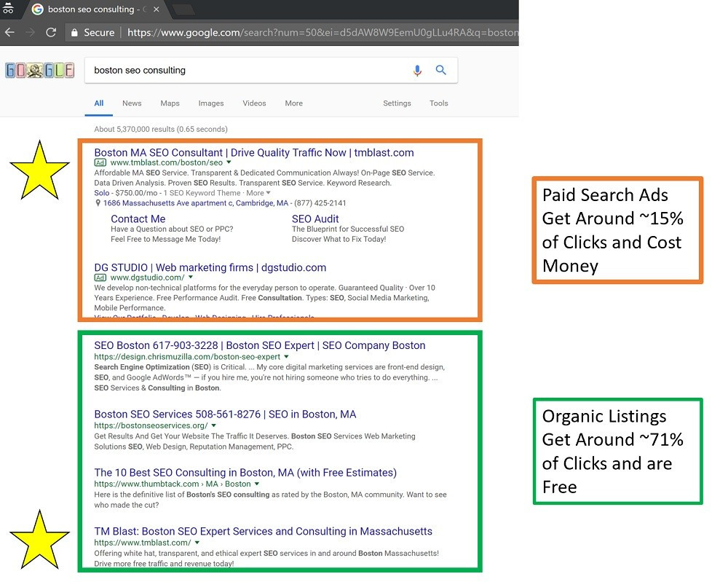Switch to the Videos tab
Image resolution: width=728 pixels, height=582 pixels.
point(254,103)
